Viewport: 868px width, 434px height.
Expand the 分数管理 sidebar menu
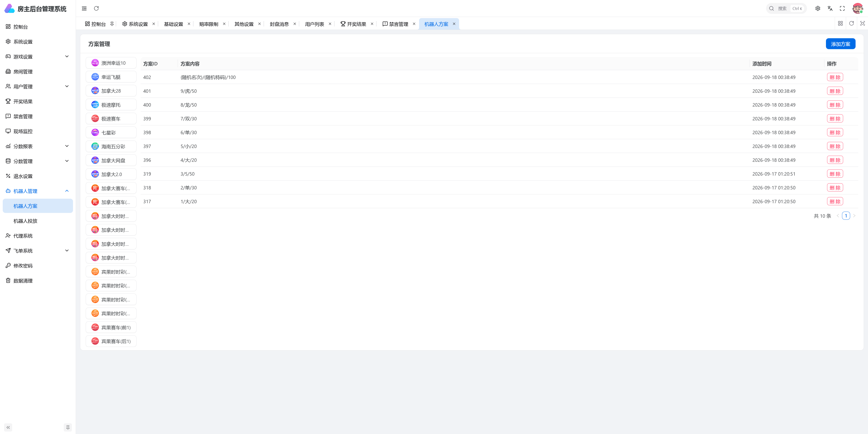pos(38,161)
